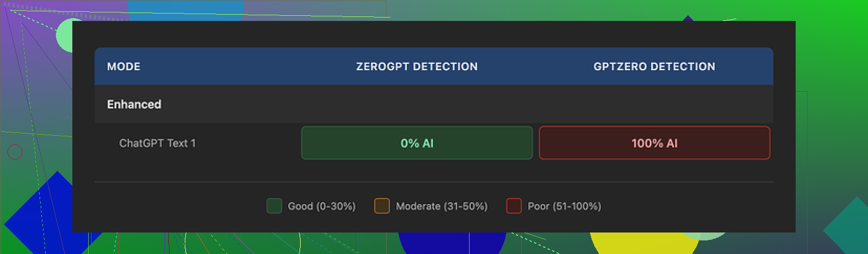Screen dimensions: 868x254
Task: Click the teal diamond shape at bottom right
Action: pos(848,229)
